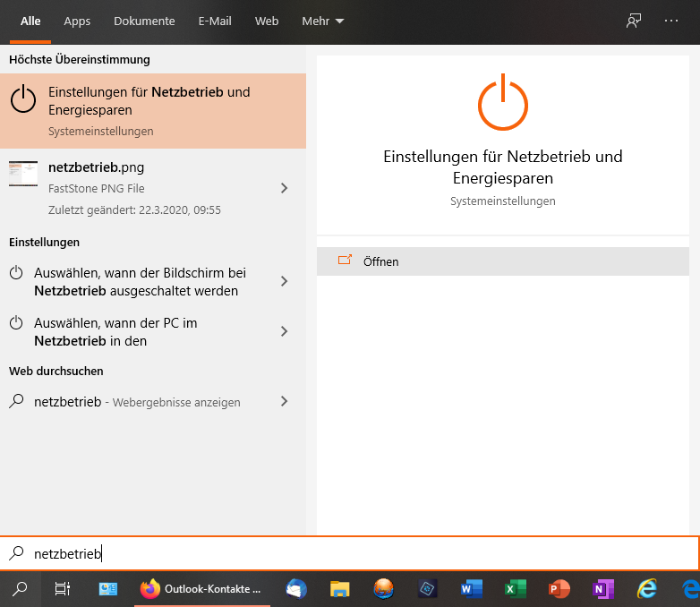Open Thunderbird mail icon in taskbar
The width and height of the screenshot is (700, 607).
[295, 588]
